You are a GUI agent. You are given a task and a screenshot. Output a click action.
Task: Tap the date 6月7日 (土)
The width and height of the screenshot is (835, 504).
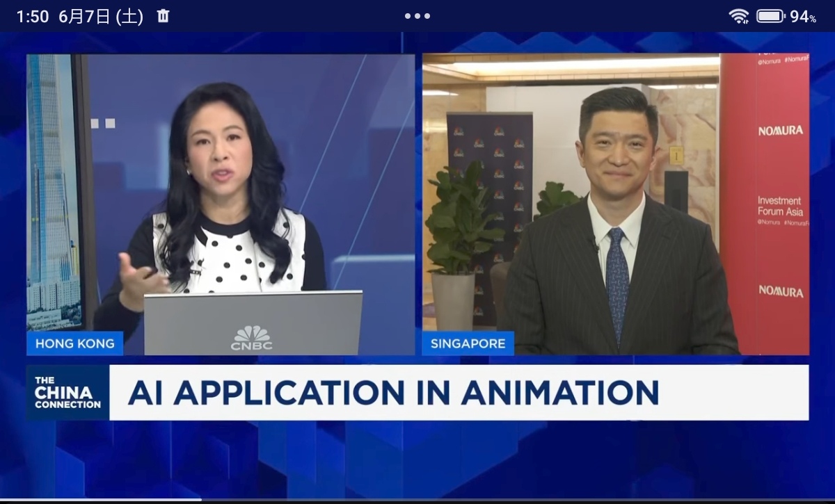coord(101,17)
